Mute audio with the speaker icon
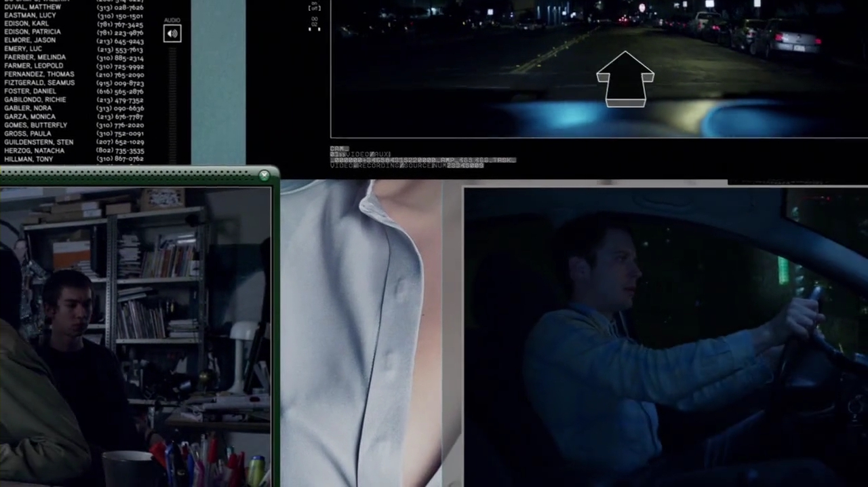This screenshot has width=868, height=487. (x=172, y=33)
